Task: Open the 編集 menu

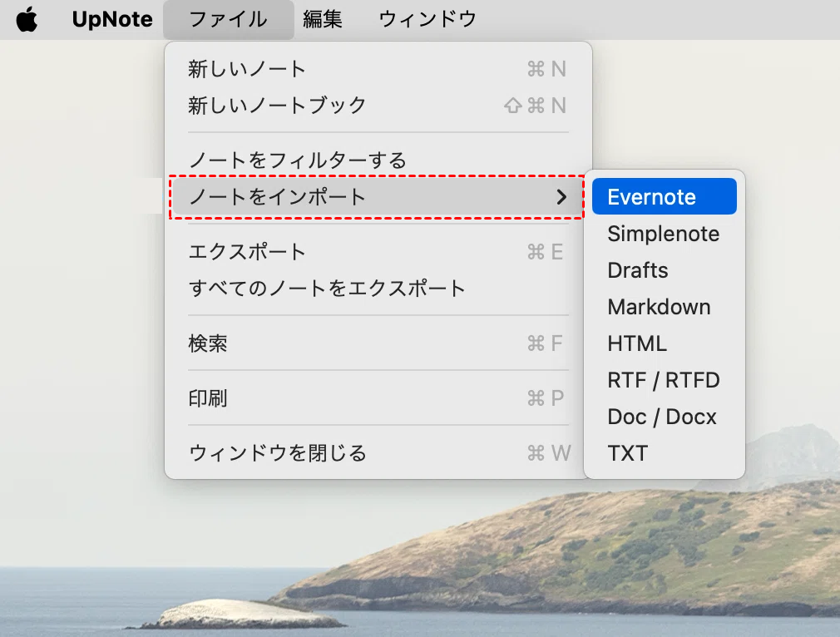Action: (323, 19)
